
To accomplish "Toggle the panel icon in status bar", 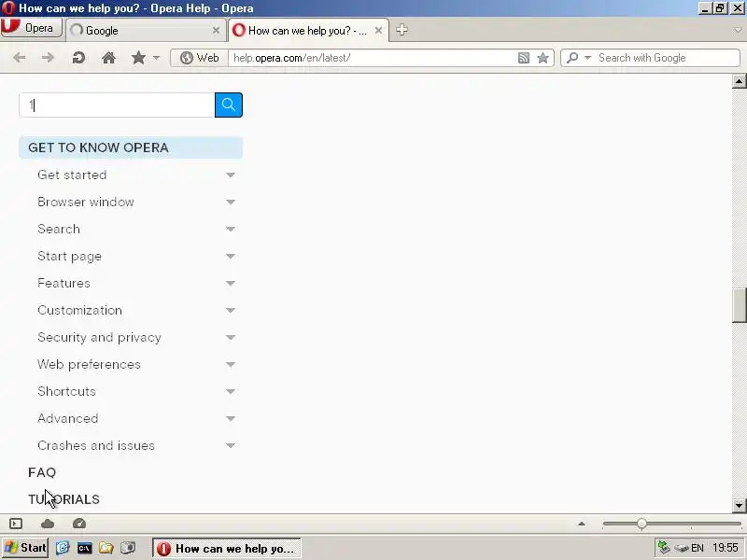I will click(x=16, y=524).
